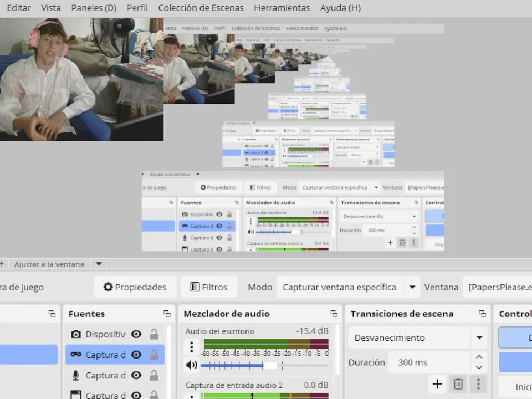The height and width of the screenshot is (399, 532).
Task: Open the Herramientas menu
Action: (x=282, y=8)
